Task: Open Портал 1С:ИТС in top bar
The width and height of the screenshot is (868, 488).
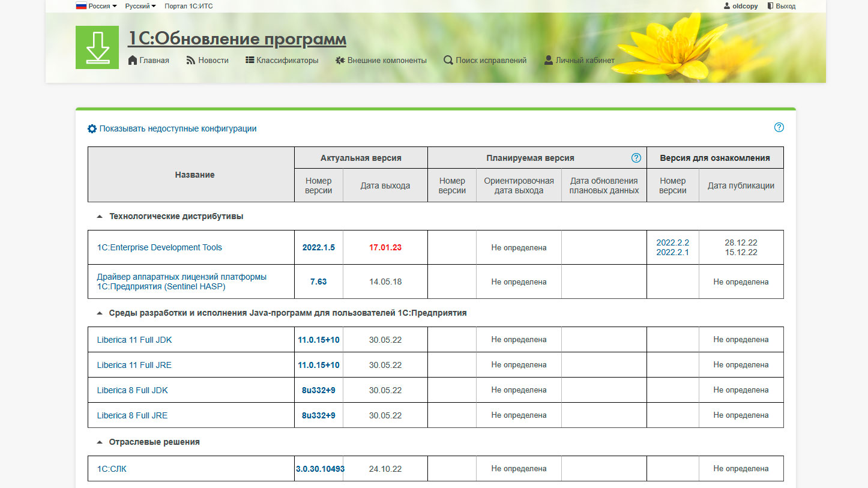Action: 188,6
